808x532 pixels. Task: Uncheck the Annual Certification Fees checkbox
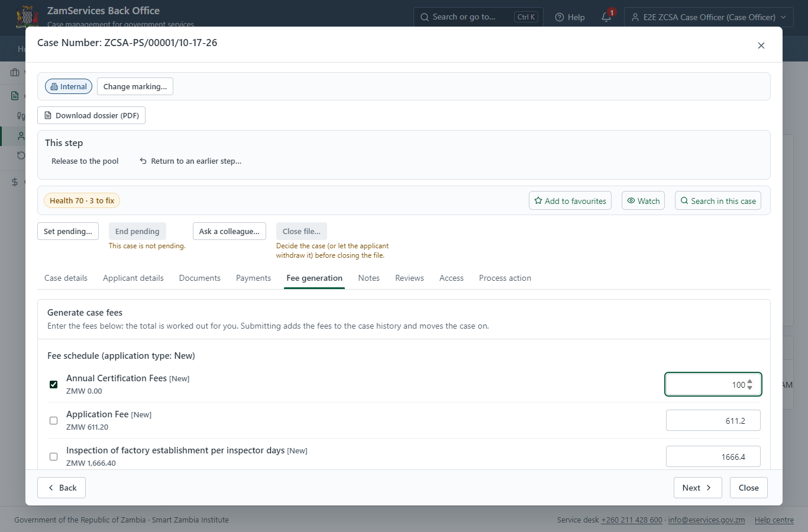pyautogui.click(x=54, y=384)
